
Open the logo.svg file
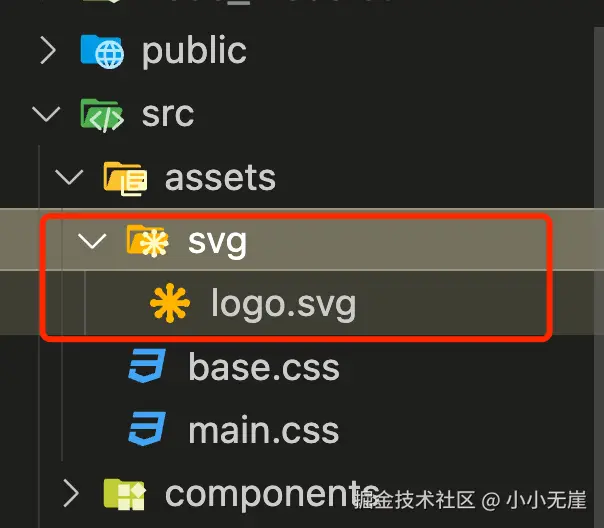[x=283, y=304]
